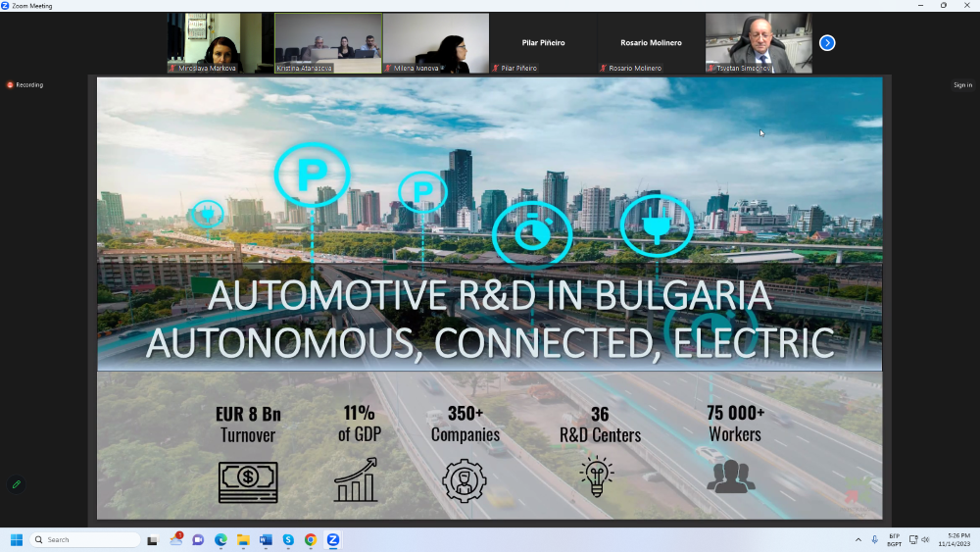This screenshot has width=980, height=552.
Task: Open network status icon in tray
Action: (913, 539)
